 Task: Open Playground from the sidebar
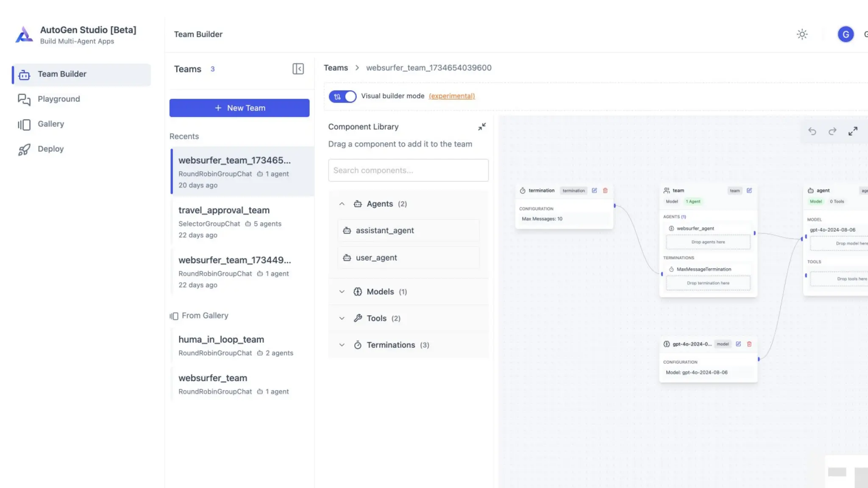58,99
